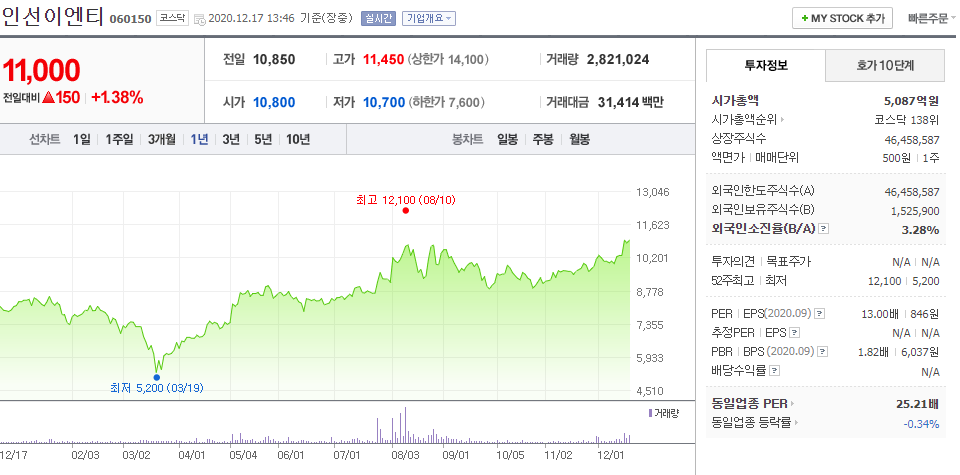Screen dimensions: 960x475
Task: Select the 5년 line chart period
Action: (x=263, y=140)
